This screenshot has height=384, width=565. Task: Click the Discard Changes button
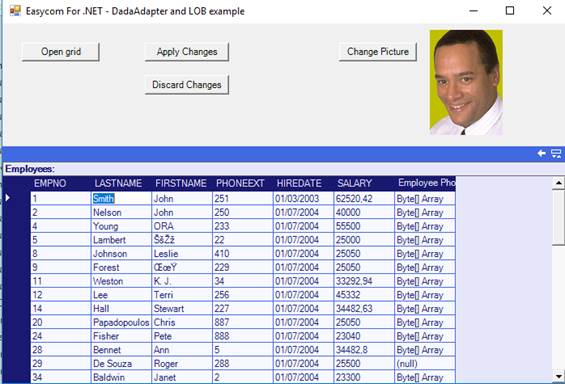point(187,85)
